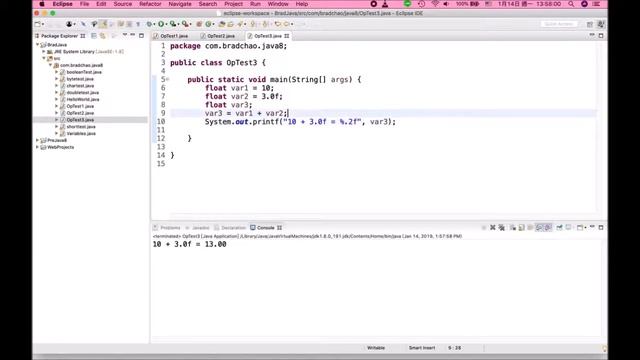Click the green Run button in the toolbar
Image resolution: width=640 pixels, height=360 pixels.
pyautogui.click(x=161, y=24)
